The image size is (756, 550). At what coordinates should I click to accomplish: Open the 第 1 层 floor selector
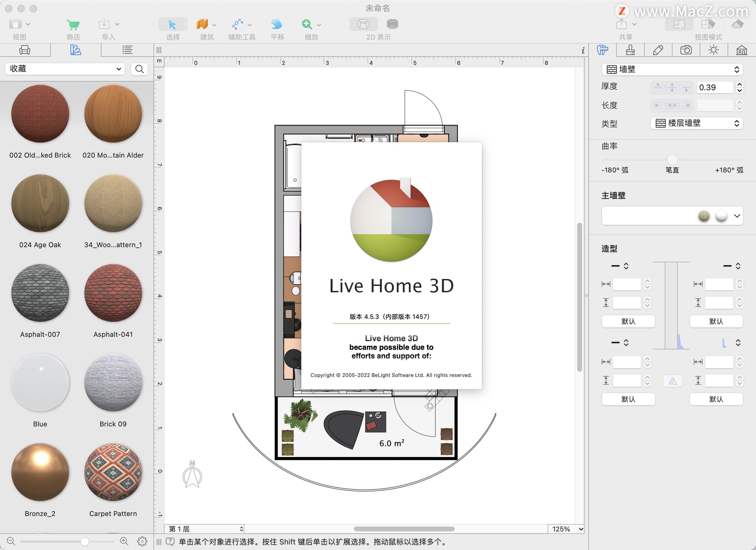click(x=205, y=529)
